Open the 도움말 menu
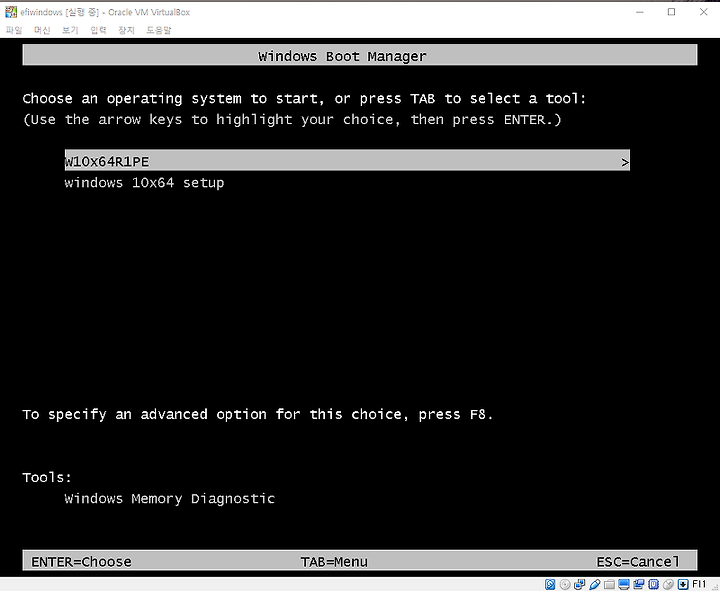Screen dimensions: 720x591 [158, 30]
